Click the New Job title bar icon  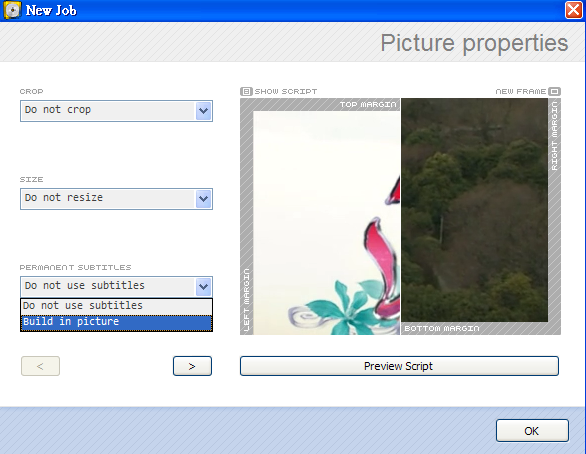tap(12, 10)
